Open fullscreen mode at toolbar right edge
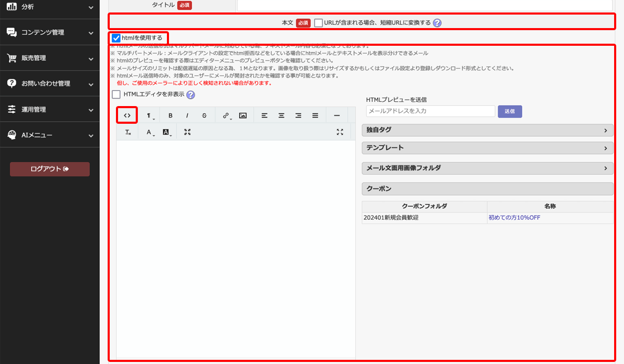 [x=340, y=132]
